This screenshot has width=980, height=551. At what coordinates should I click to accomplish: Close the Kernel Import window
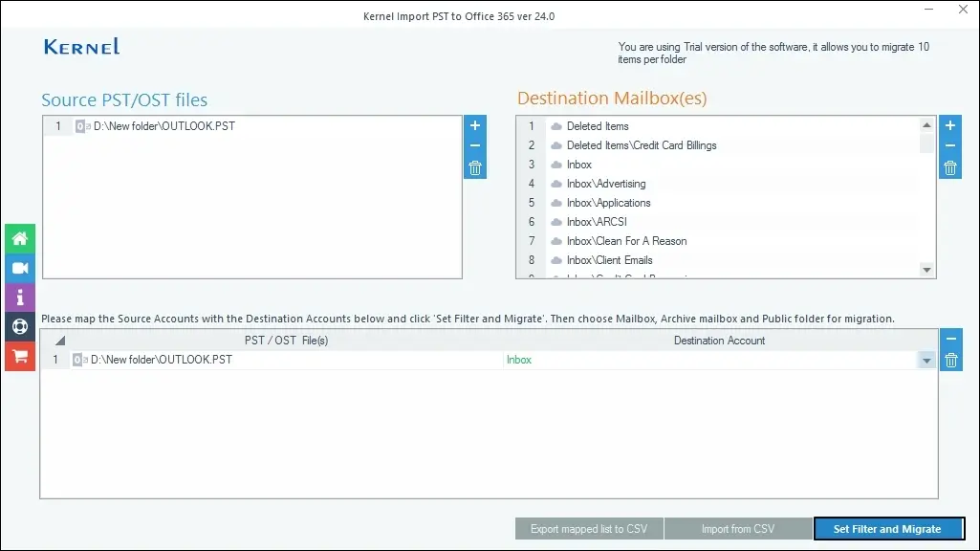pyautogui.click(x=963, y=10)
